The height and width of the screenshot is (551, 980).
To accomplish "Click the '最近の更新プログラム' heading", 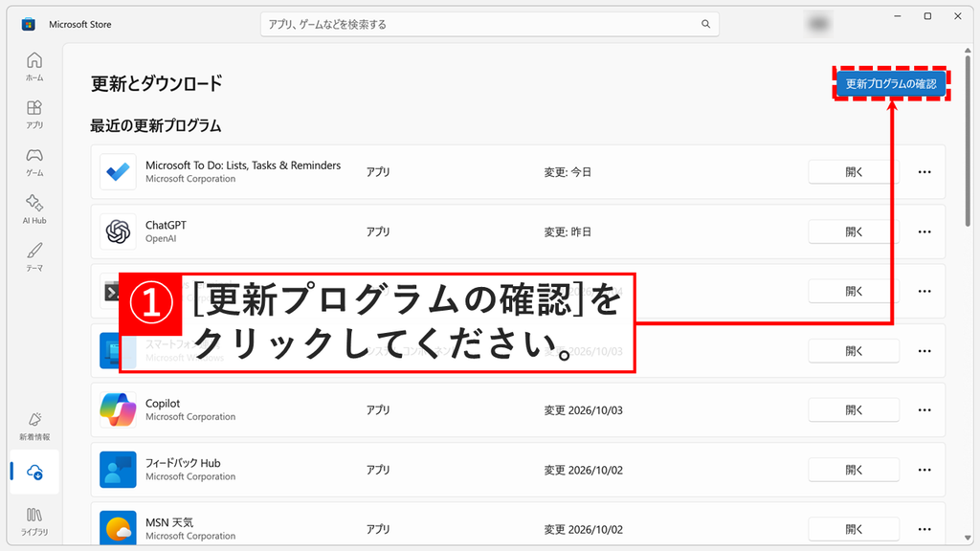I will click(156, 125).
